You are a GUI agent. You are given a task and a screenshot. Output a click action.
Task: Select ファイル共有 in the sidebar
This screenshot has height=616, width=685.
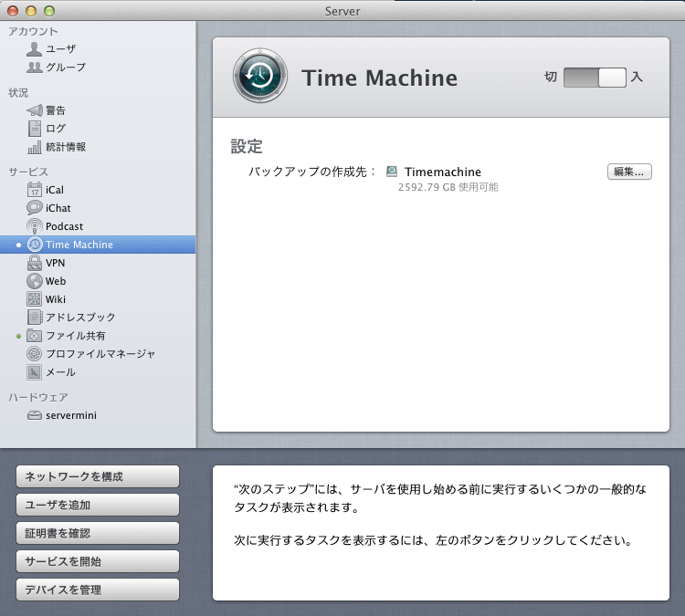tap(75, 336)
